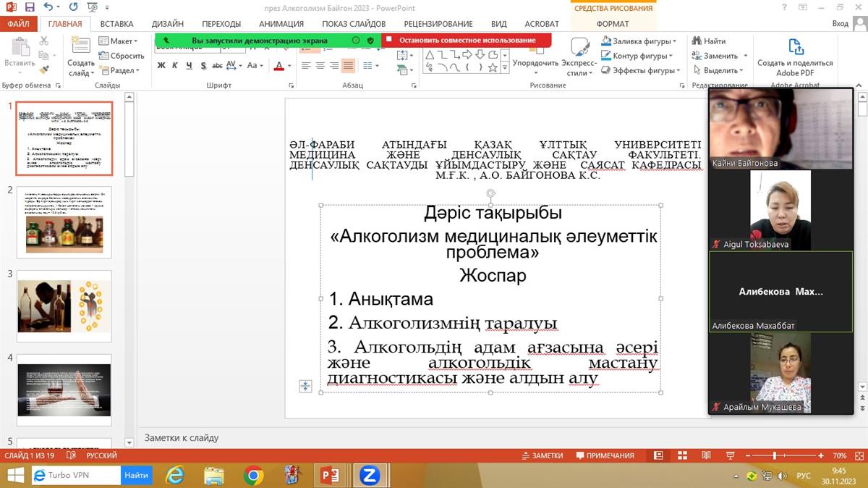Open the АНИМАЦИЯ ribbon tab

(281, 24)
